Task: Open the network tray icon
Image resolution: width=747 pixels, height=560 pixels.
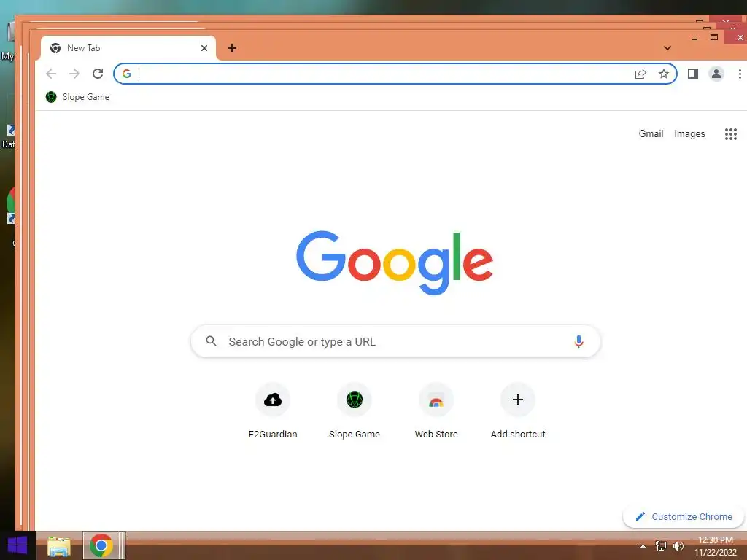Action: [661, 546]
